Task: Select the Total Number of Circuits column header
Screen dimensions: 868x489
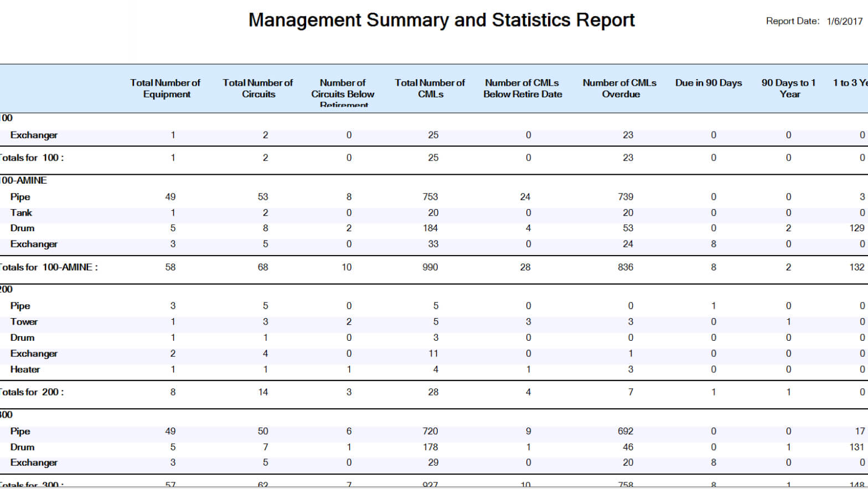Action: tap(258, 89)
